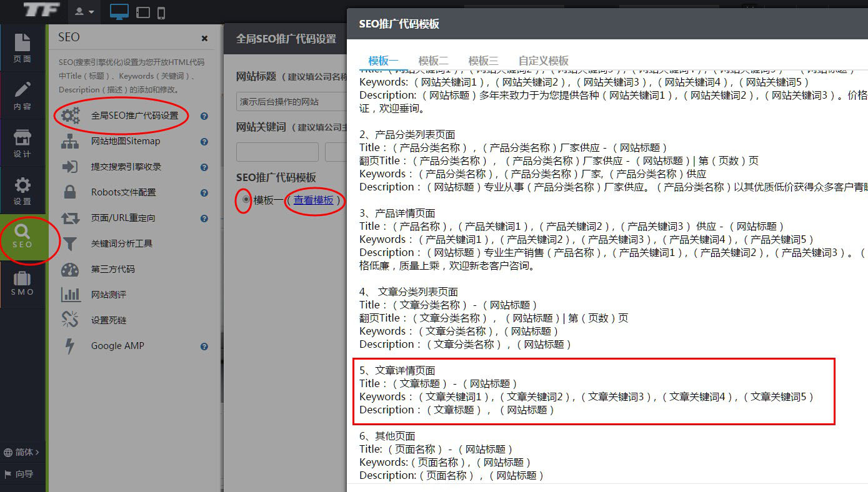Open the SEO section in left sidebar
The height and width of the screenshot is (492, 868).
click(x=22, y=237)
